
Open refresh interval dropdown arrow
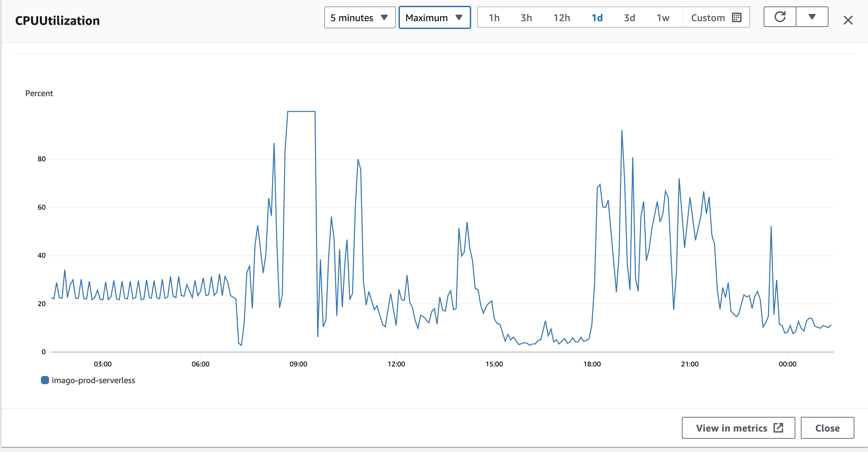click(x=812, y=17)
